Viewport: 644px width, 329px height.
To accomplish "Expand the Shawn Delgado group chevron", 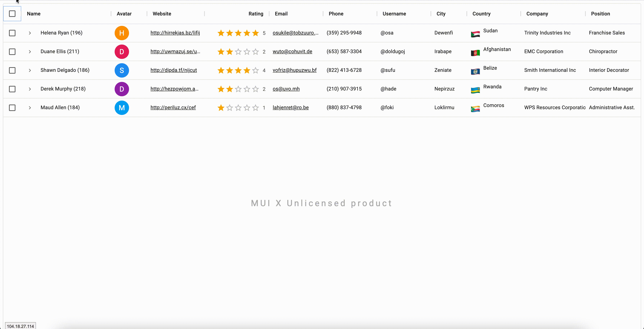I will [x=30, y=70].
